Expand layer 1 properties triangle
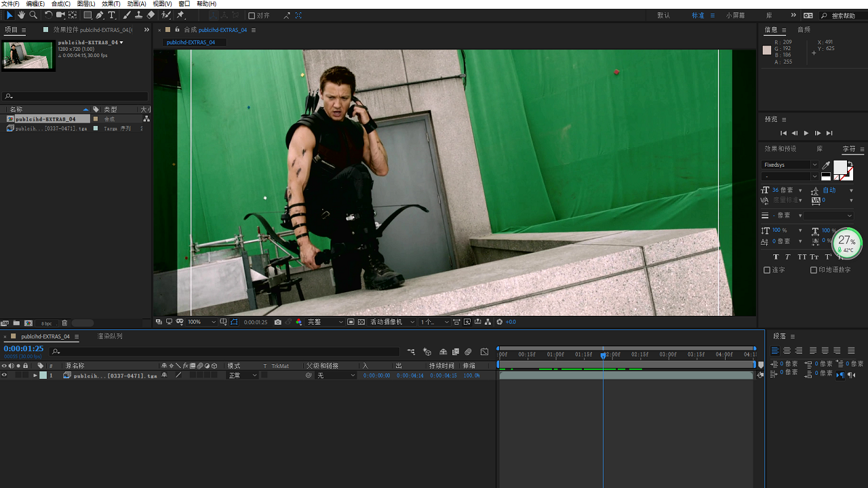Screen dimensions: 868x488 tap(35, 375)
